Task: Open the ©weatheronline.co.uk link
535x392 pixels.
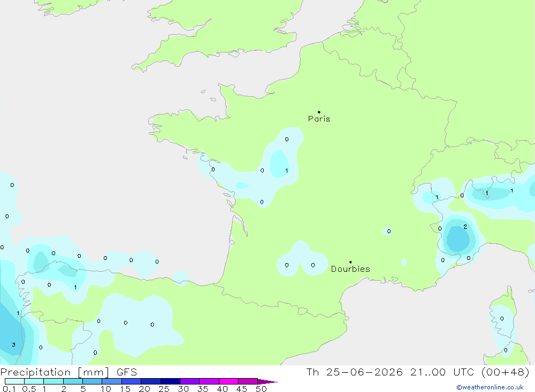Action: (490, 387)
